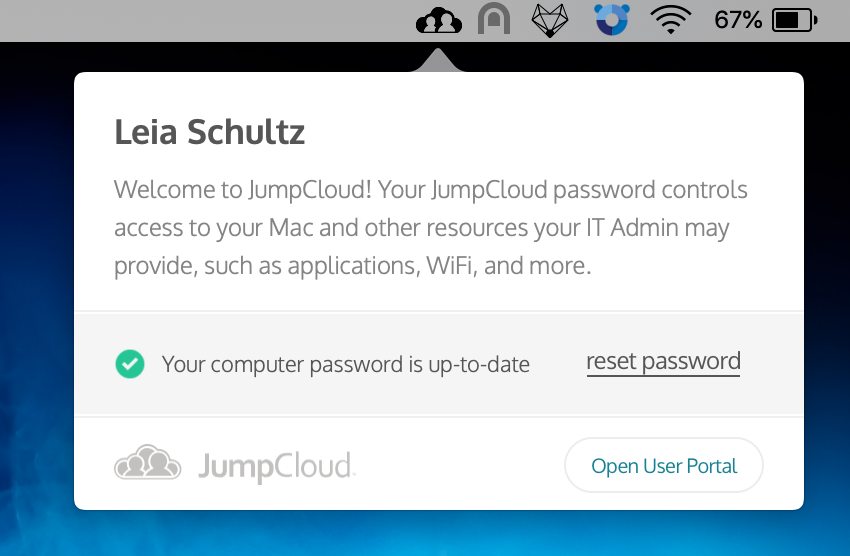
Task: Click the green checkmark status icon
Action: (130, 364)
